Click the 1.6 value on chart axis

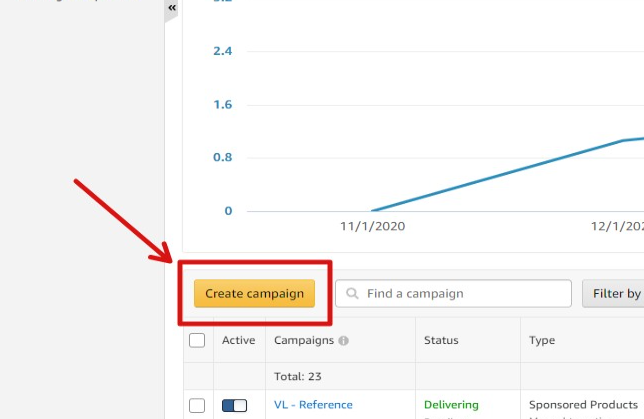(222, 105)
